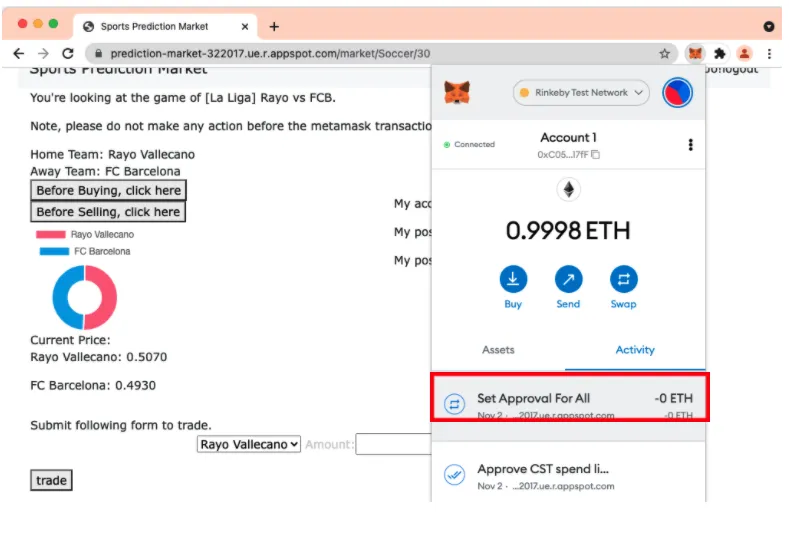
Task: Click Before Selling, click here button
Action: point(108,212)
